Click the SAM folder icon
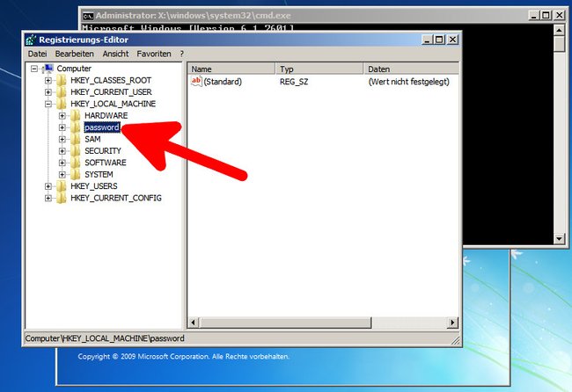572x392 pixels. [75, 139]
